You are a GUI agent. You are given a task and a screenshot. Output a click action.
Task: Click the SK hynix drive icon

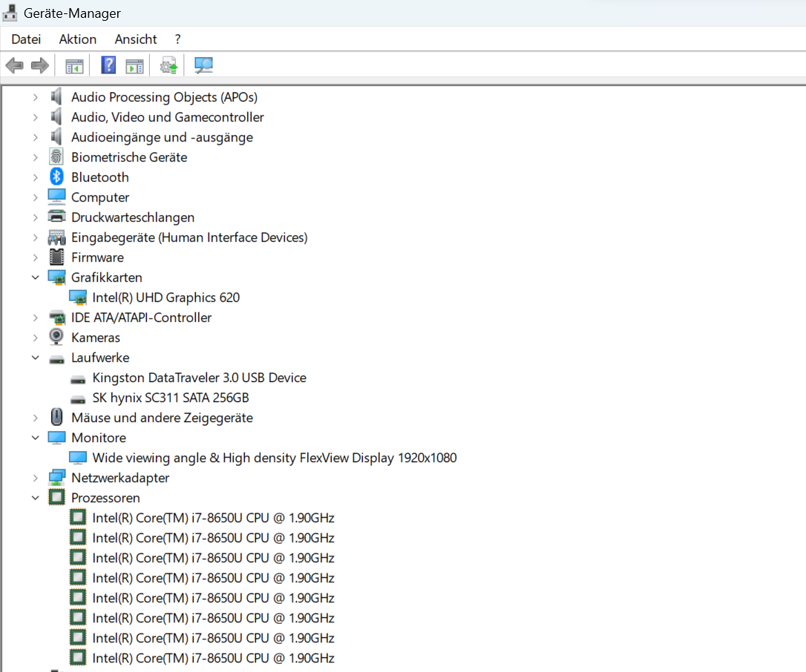pos(78,399)
